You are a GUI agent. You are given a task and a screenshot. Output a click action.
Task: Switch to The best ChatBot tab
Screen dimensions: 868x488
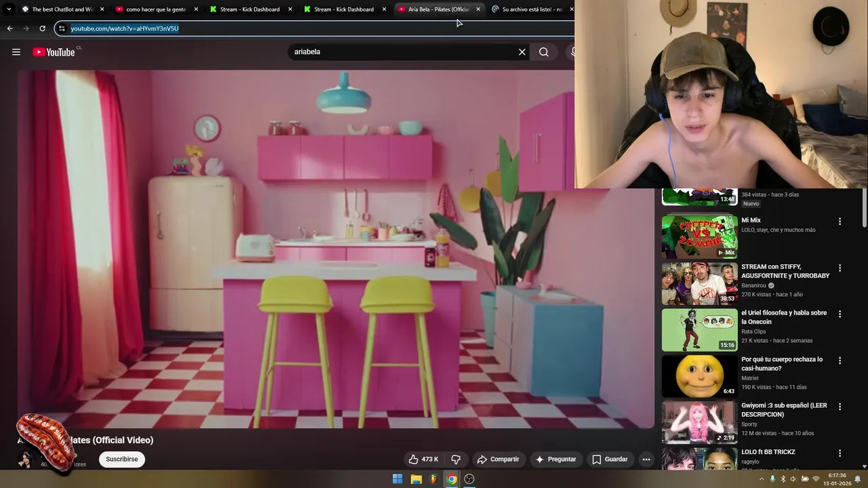tap(62, 9)
